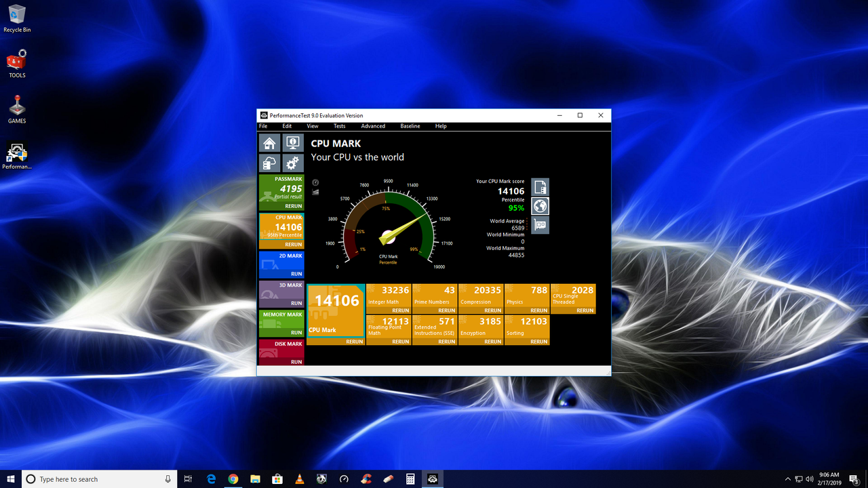Click the CPU Mark percentile gauge dial

tap(389, 227)
